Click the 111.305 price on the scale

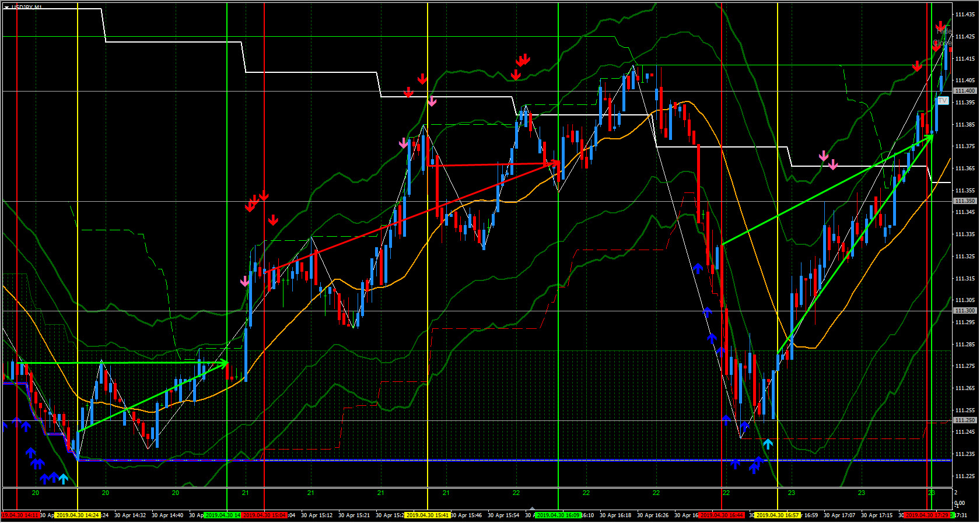click(965, 300)
